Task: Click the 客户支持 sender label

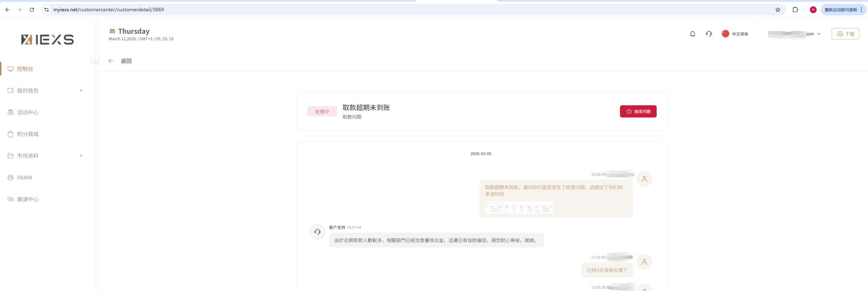Action: [x=337, y=227]
